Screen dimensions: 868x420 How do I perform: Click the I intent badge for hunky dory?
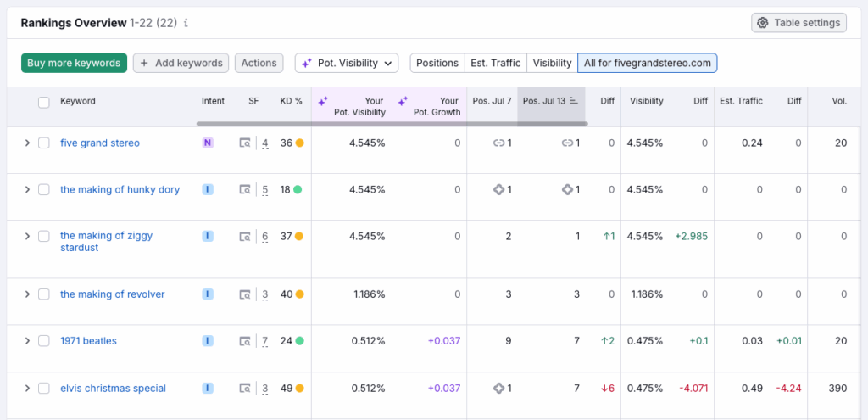(208, 189)
